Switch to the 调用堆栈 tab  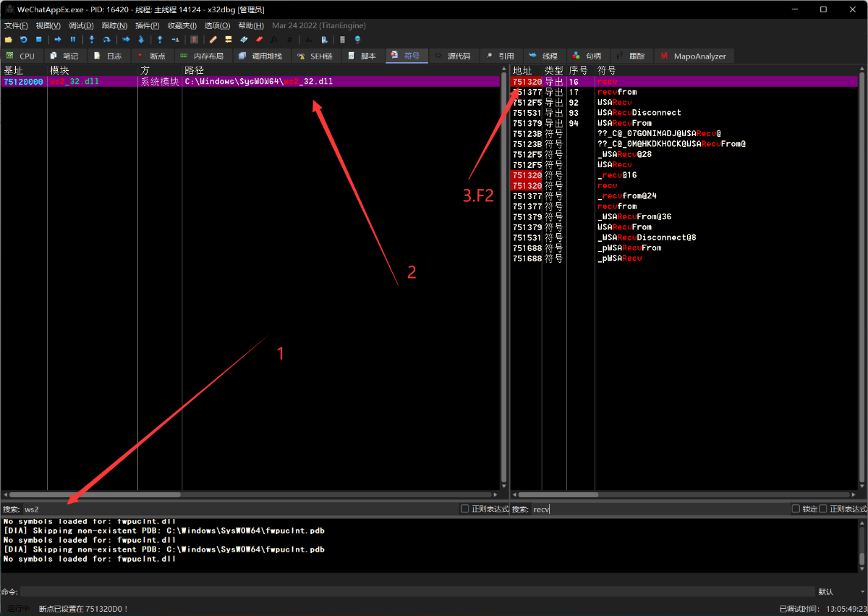point(261,56)
